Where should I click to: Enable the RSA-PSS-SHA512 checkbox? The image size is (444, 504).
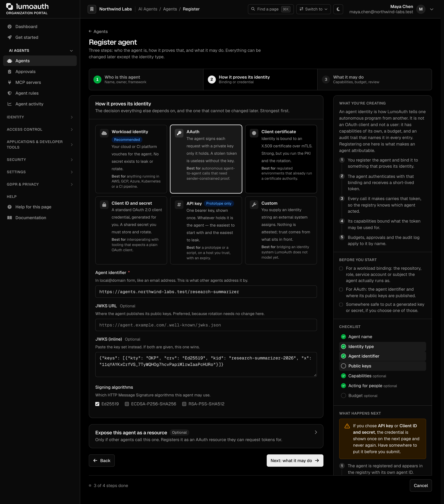coord(184,404)
